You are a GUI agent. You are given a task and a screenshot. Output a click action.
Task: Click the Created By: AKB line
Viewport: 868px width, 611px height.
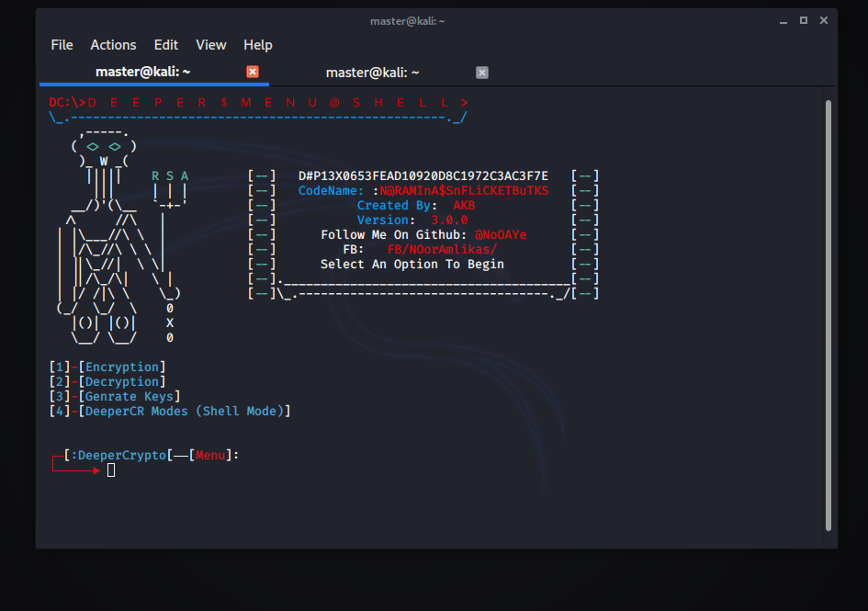[416, 206]
